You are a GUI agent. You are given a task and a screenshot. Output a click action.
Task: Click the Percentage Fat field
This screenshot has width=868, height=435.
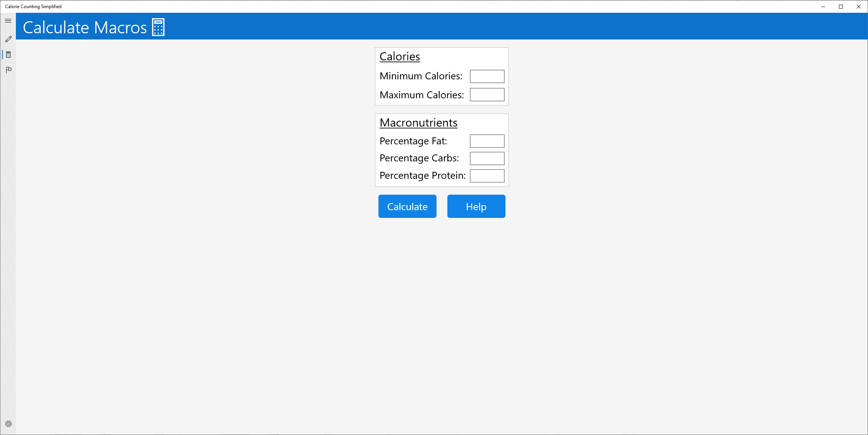pyautogui.click(x=487, y=141)
